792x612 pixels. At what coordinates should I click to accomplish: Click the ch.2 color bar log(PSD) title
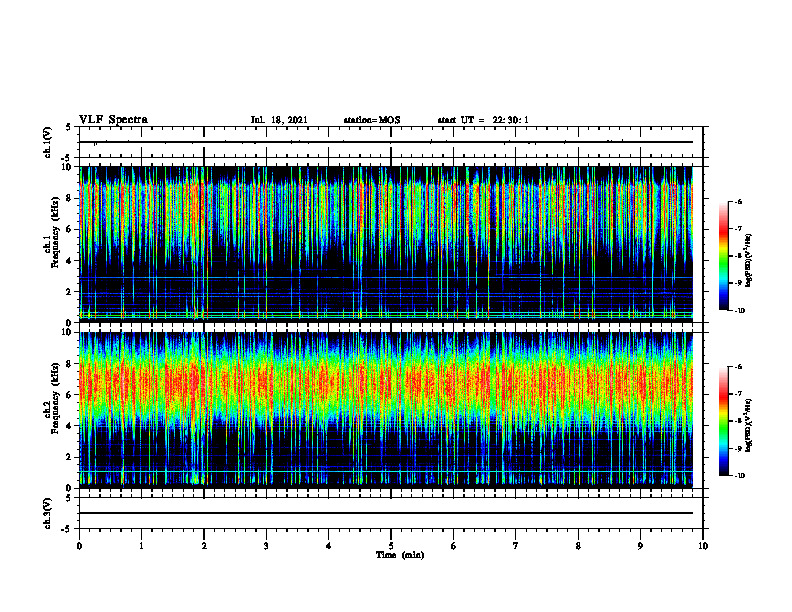click(x=748, y=425)
